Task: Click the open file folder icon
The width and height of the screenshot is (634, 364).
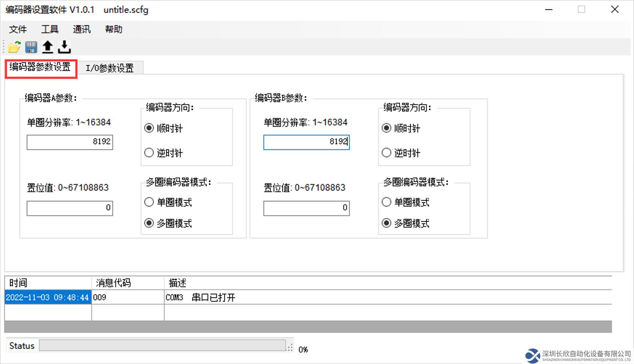Action: pos(14,47)
